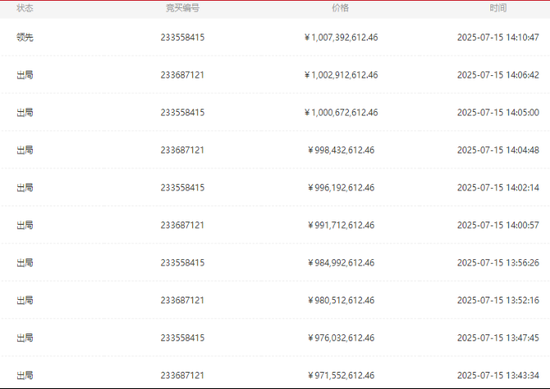Click the 时间 column header

498,8
